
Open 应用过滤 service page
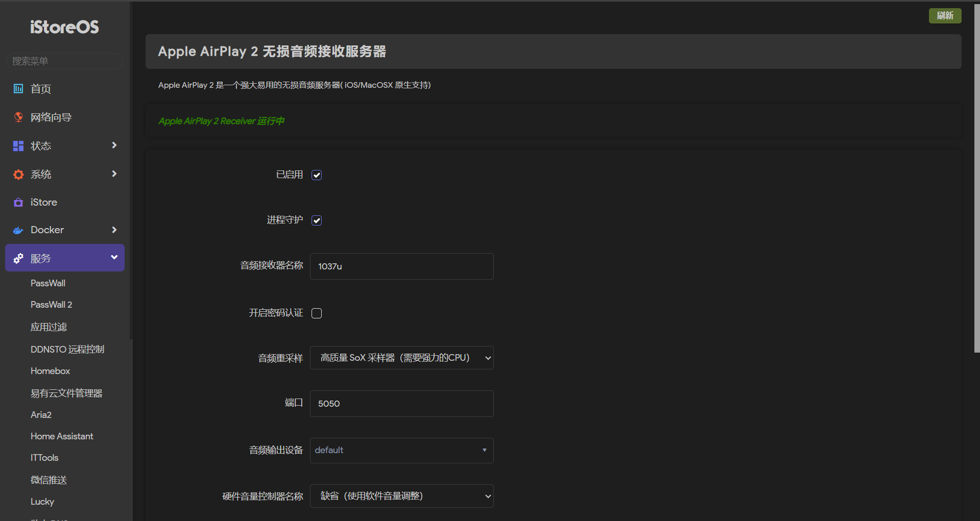tap(49, 327)
